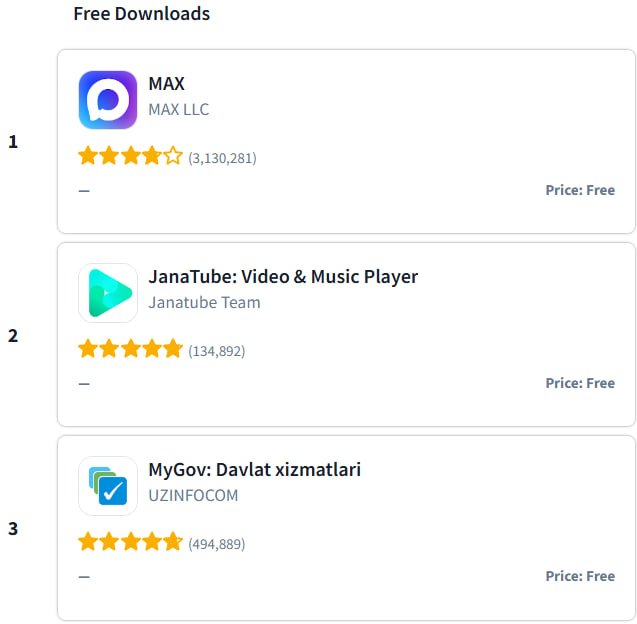This screenshot has width=637, height=624.
Task: Click the Price: Free label for JanaTube
Action: [580, 383]
